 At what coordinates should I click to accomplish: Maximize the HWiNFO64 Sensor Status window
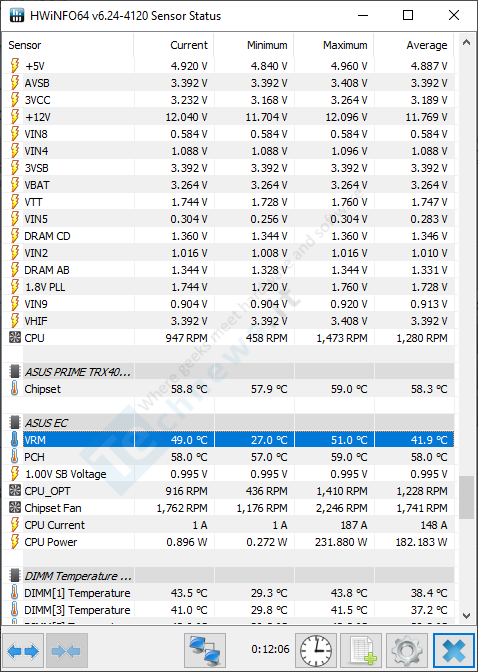tap(408, 15)
